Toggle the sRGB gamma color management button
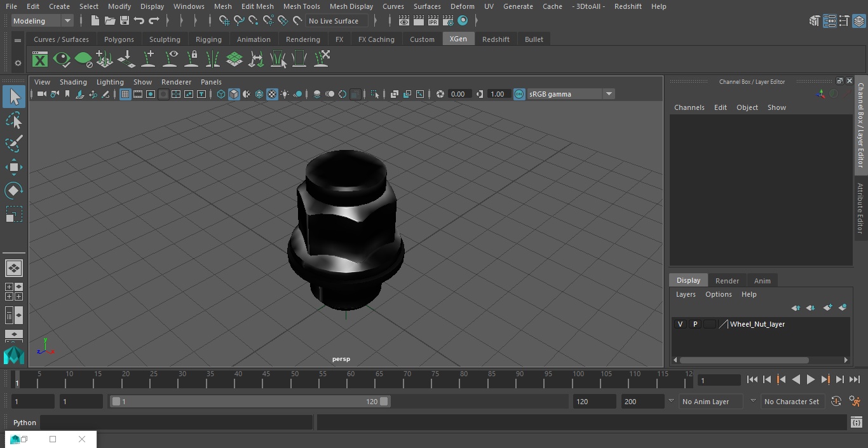The image size is (868, 448). click(x=519, y=94)
